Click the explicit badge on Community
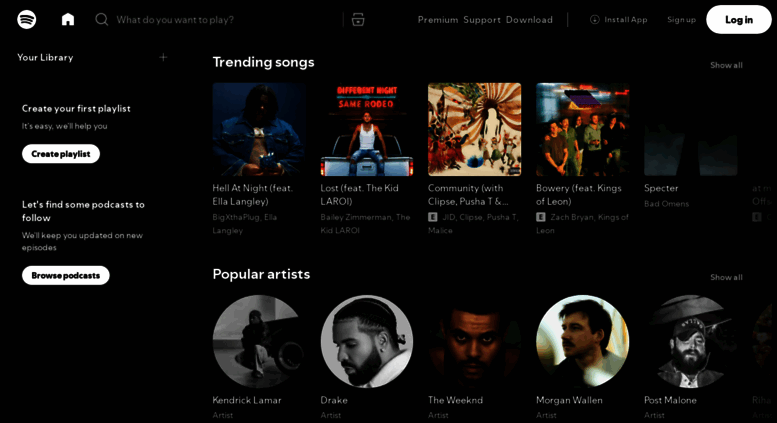 click(433, 217)
